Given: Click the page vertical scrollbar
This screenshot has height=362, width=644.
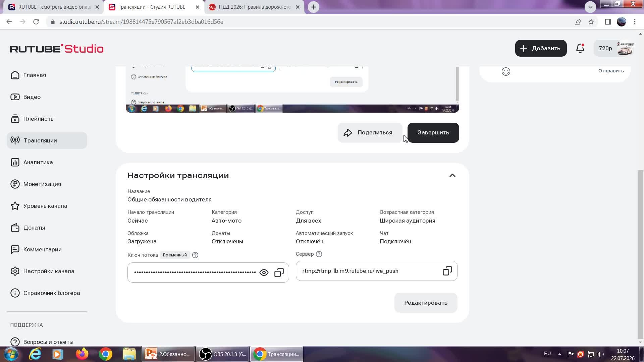Looking at the screenshot, I should 640,255.
